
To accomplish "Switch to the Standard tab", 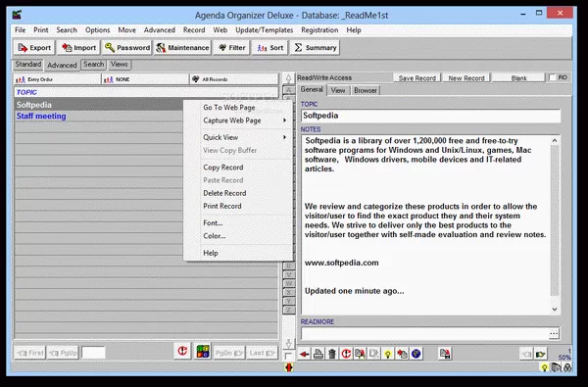I will coord(28,64).
